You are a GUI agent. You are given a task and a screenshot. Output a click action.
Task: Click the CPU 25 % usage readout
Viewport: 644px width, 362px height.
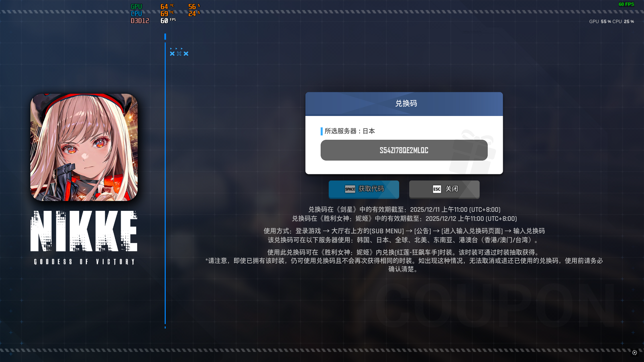point(623,21)
